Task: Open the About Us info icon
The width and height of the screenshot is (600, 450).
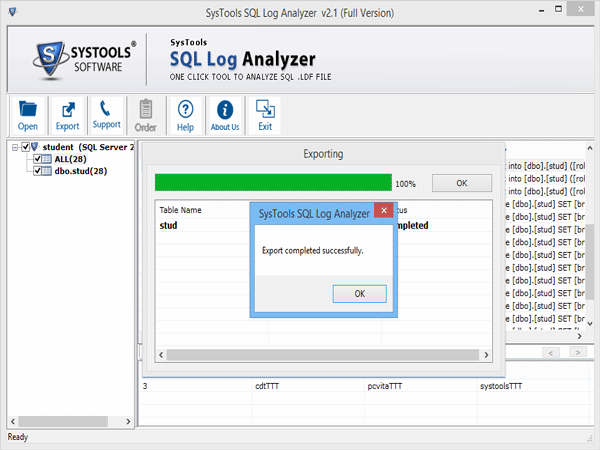Action: [x=225, y=115]
